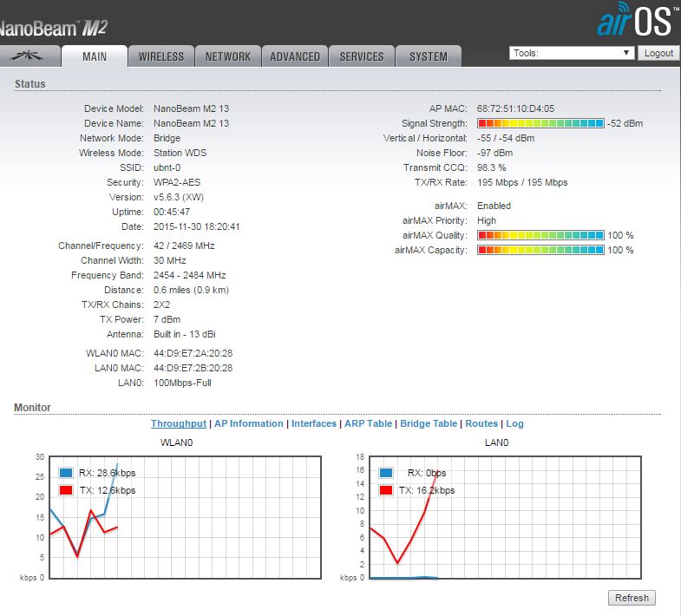
Task: Open the AP Information link
Action: tap(248, 423)
